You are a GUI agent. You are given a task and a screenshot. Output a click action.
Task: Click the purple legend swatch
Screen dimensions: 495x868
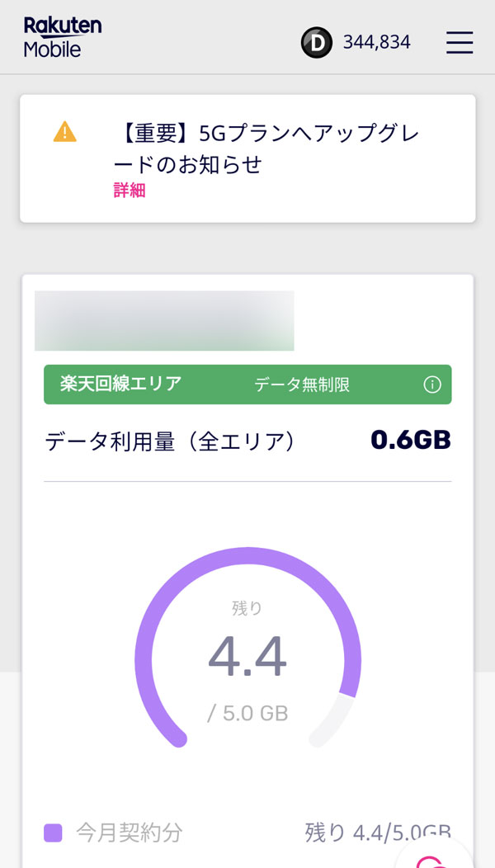53,833
